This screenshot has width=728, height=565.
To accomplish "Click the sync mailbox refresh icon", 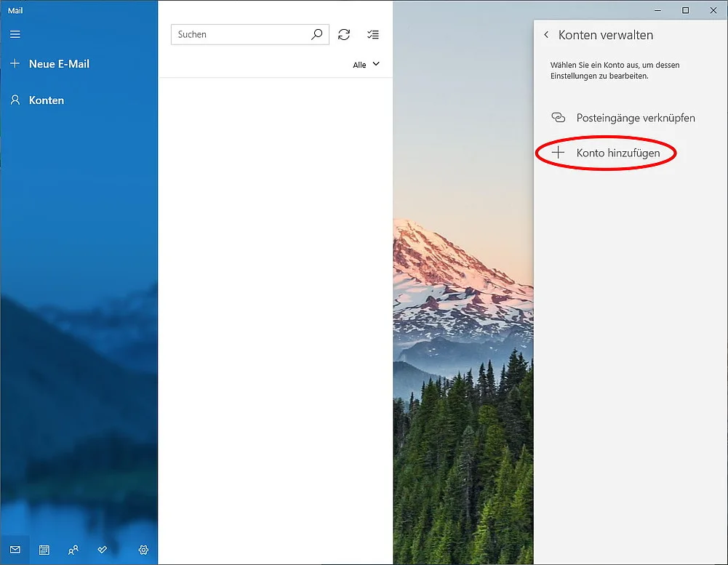I will pos(344,34).
